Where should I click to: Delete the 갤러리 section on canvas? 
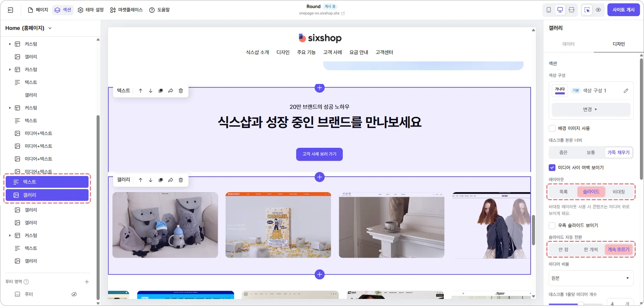(x=181, y=180)
